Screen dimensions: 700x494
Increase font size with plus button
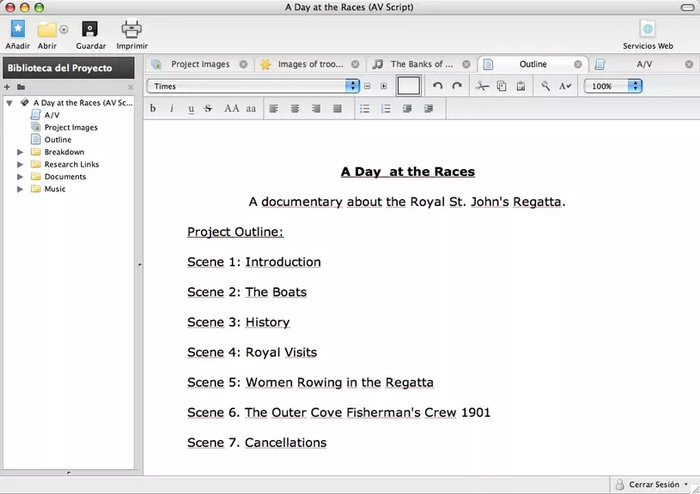(x=383, y=86)
